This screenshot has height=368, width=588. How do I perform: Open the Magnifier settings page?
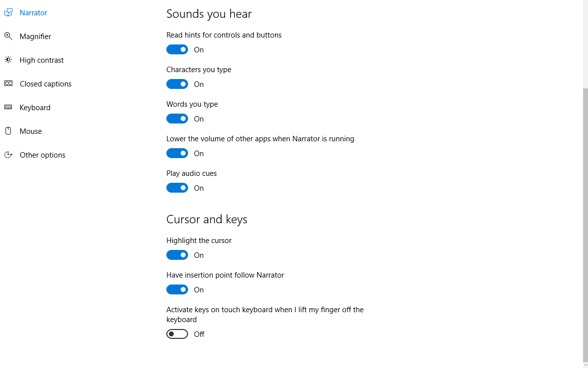(36, 37)
